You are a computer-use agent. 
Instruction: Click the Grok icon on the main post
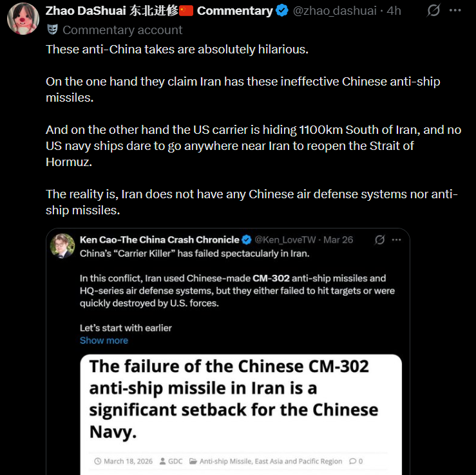[433, 10]
